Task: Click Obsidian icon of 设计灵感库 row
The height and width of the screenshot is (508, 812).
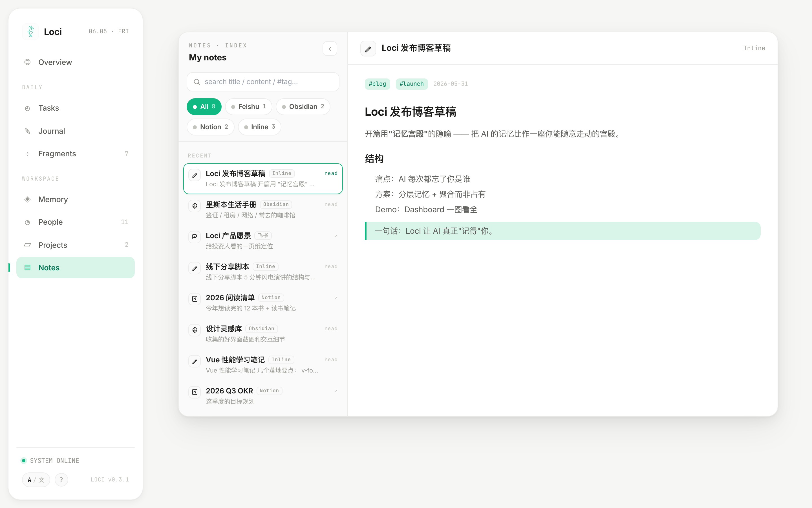Action: pyautogui.click(x=195, y=330)
